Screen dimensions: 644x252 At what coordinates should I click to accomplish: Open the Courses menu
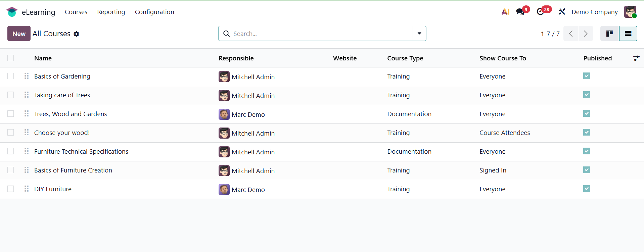[x=76, y=12]
